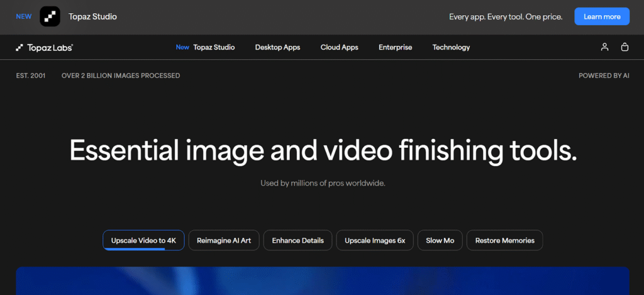The image size is (644, 295).
Task: Open the Enterprise menu item
Action: [395, 47]
